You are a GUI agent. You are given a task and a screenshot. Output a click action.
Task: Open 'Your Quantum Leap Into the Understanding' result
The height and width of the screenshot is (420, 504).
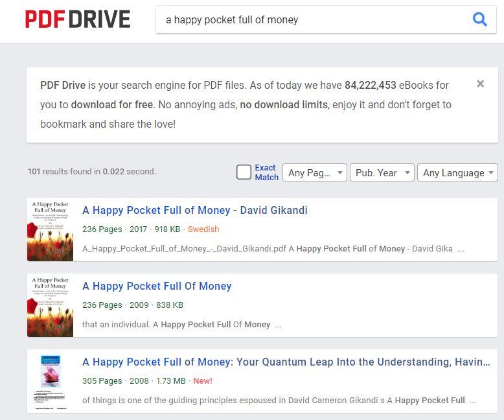[286, 362]
